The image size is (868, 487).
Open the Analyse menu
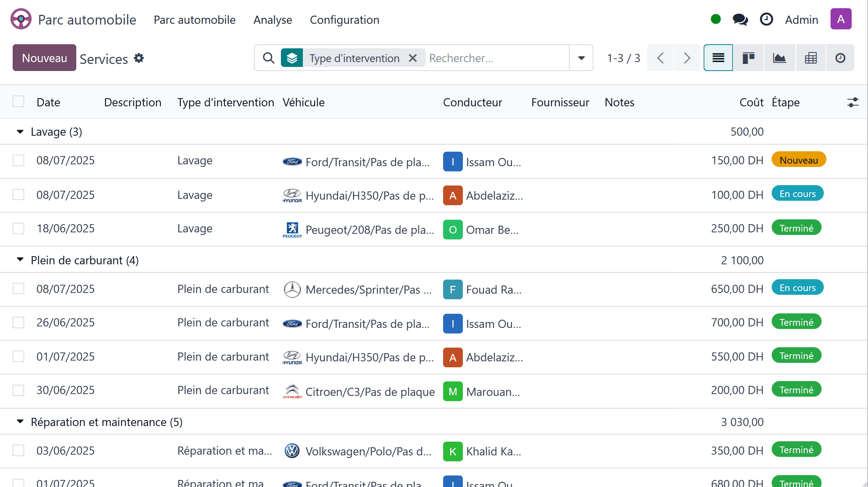[272, 20]
